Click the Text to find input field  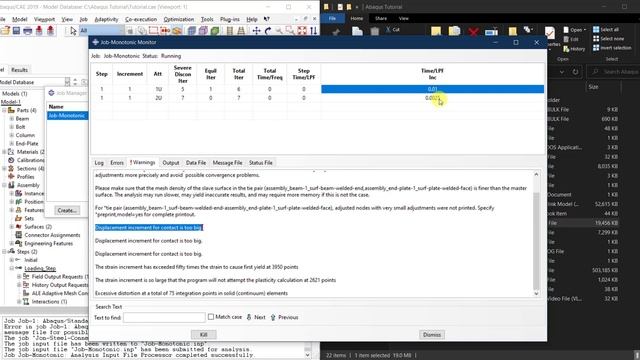164,317
